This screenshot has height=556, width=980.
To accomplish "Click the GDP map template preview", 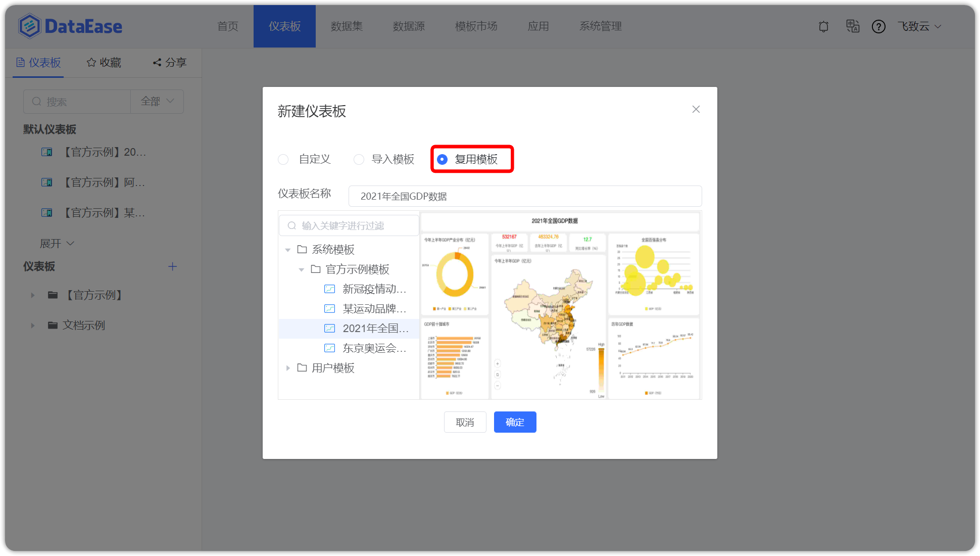I will tap(560, 306).
